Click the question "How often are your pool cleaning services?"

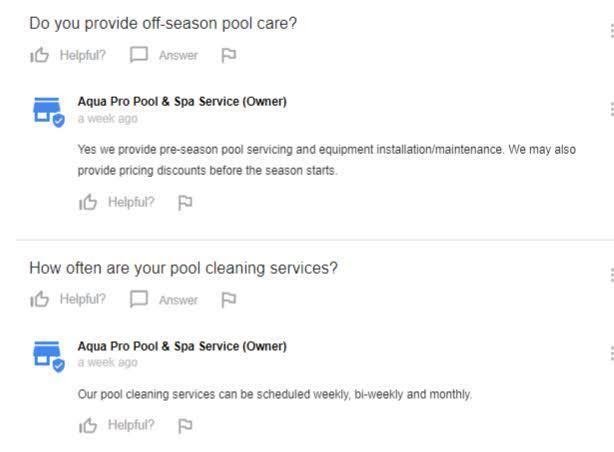click(183, 268)
